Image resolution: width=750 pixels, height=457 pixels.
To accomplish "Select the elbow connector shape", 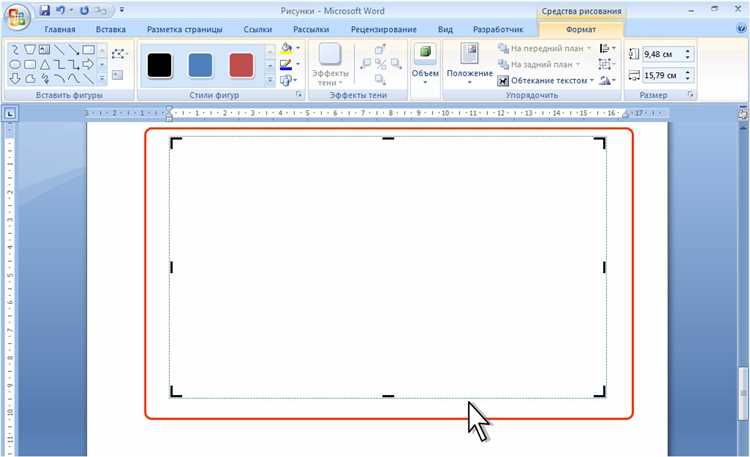I will pyautogui.click(x=59, y=64).
